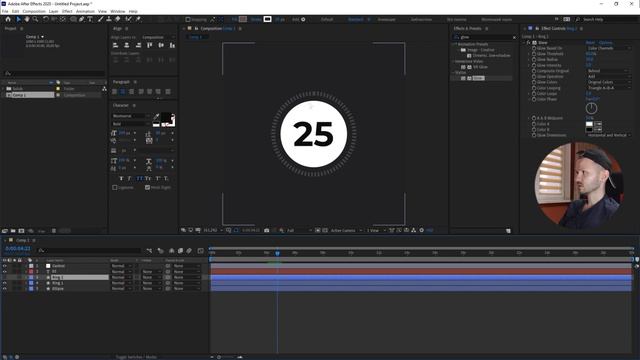
Task: Click the align horizontal centers icon
Action: 127,45
